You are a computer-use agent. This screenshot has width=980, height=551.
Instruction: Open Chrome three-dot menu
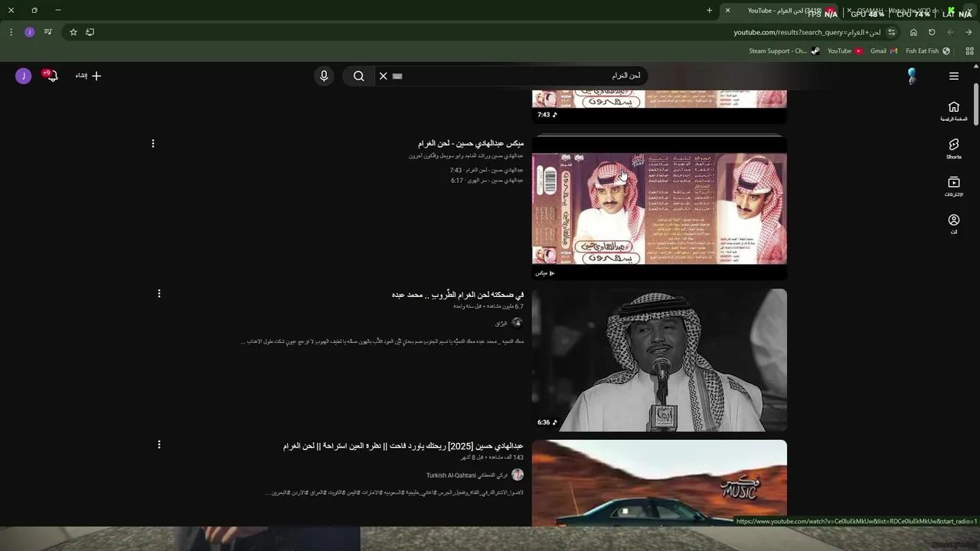point(11,32)
